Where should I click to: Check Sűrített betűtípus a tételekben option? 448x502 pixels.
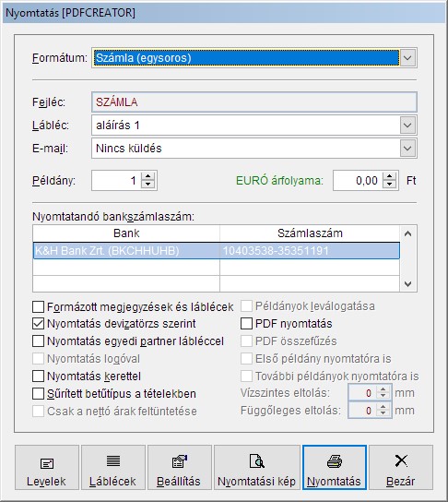coord(38,393)
